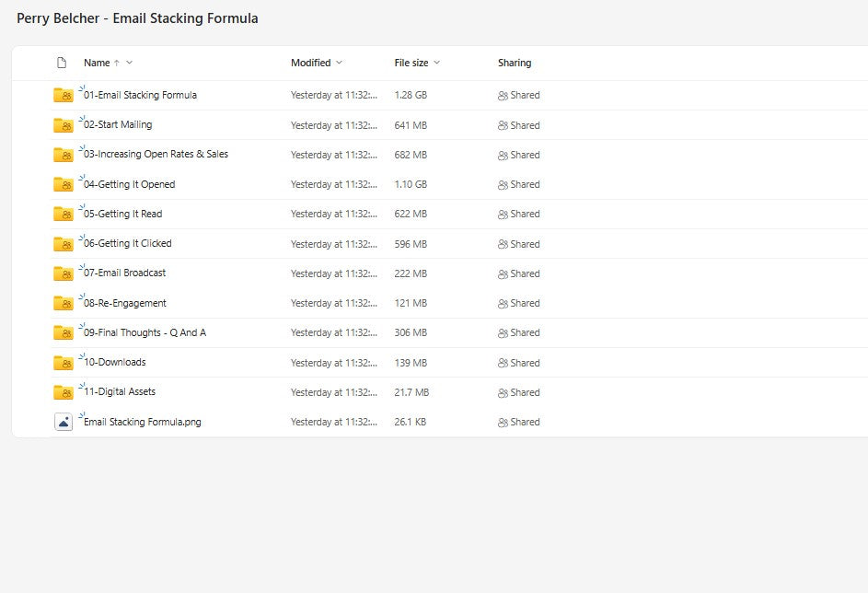The width and height of the screenshot is (868, 593).
Task: Click shared people icon in 10-Downloads row
Action: coord(503,363)
